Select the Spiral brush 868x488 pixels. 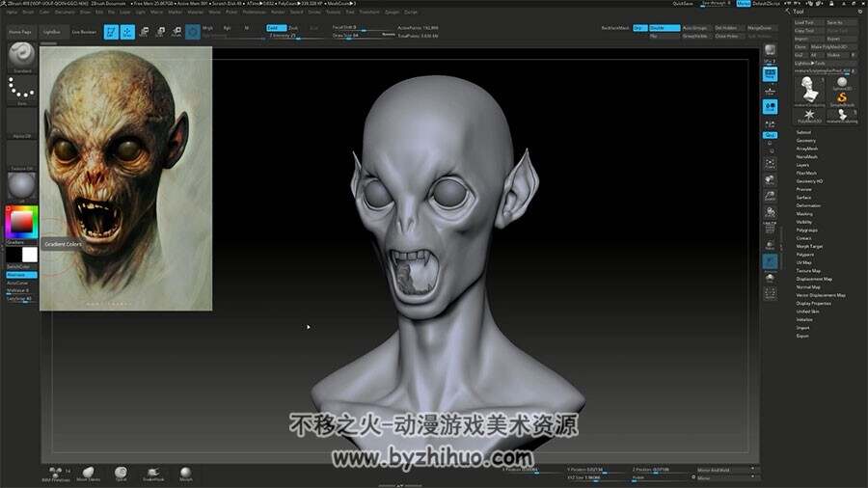pyautogui.click(x=121, y=474)
